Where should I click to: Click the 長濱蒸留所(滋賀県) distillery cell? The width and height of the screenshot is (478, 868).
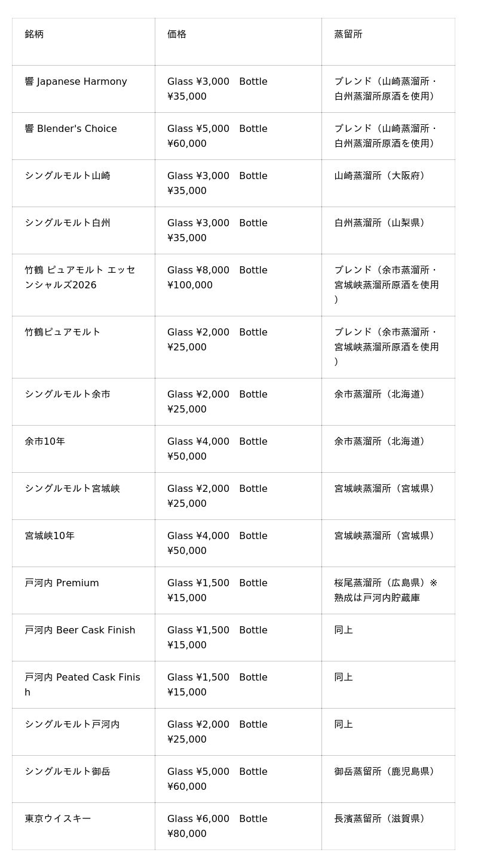tap(388, 826)
